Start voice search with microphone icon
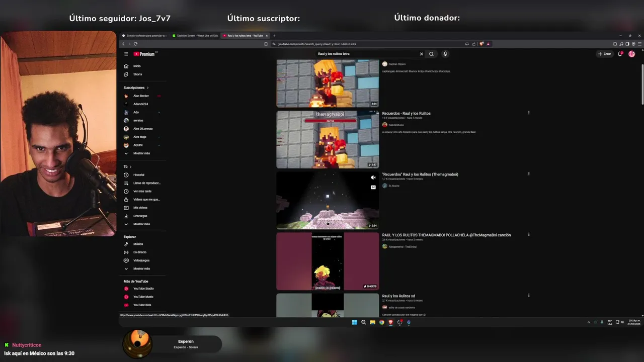The width and height of the screenshot is (644, 362). [445, 54]
